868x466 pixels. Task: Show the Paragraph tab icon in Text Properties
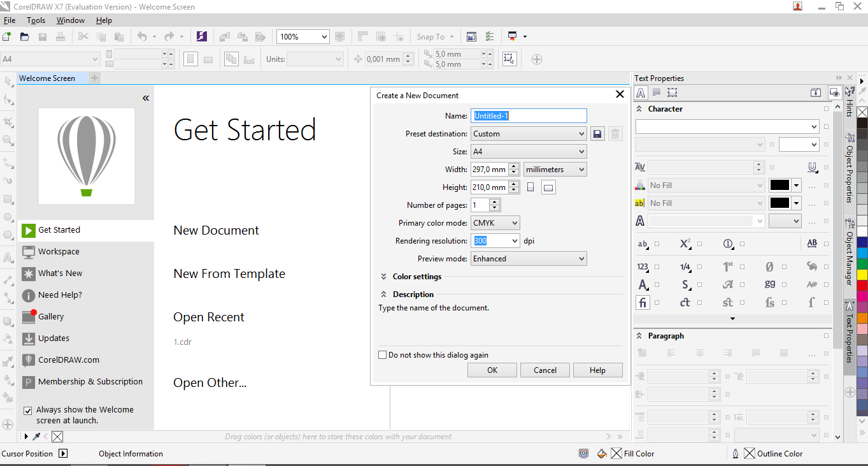tap(657, 92)
